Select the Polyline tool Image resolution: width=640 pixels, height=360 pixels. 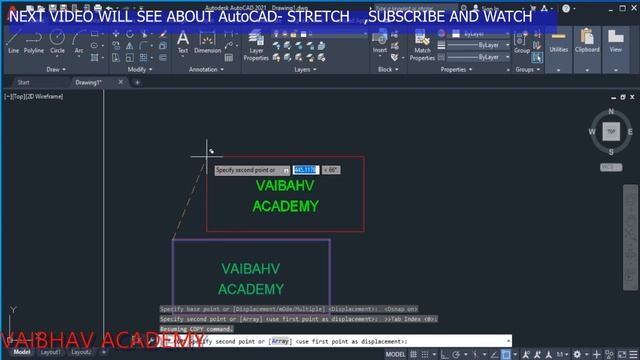[33, 42]
